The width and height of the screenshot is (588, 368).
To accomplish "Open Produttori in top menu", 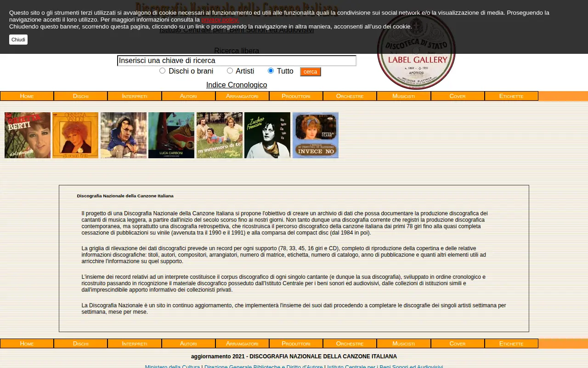I will (x=296, y=96).
